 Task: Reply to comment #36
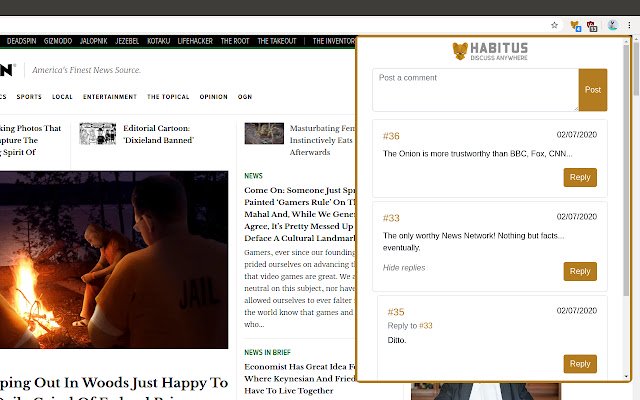[x=580, y=178]
